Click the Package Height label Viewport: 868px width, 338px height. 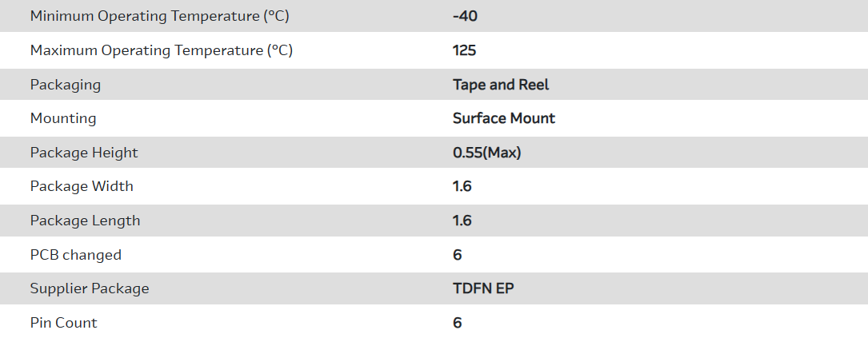pyautogui.click(x=84, y=153)
